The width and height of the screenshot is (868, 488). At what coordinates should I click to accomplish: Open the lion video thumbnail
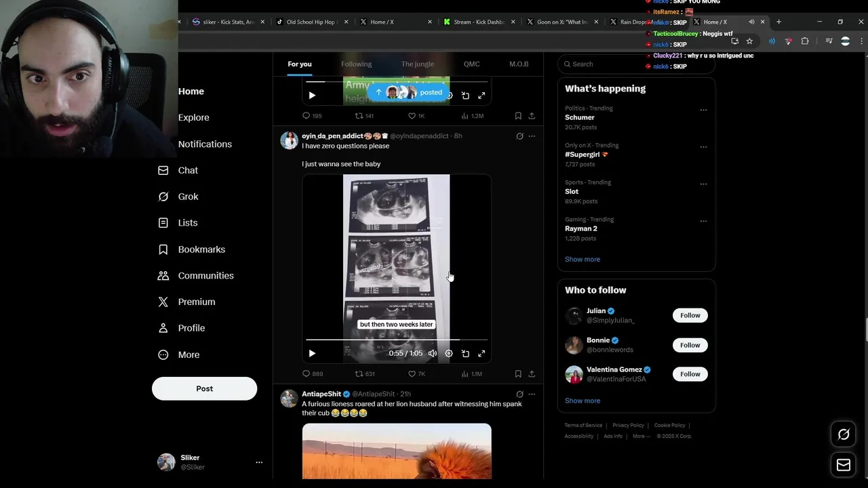click(397, 451)
